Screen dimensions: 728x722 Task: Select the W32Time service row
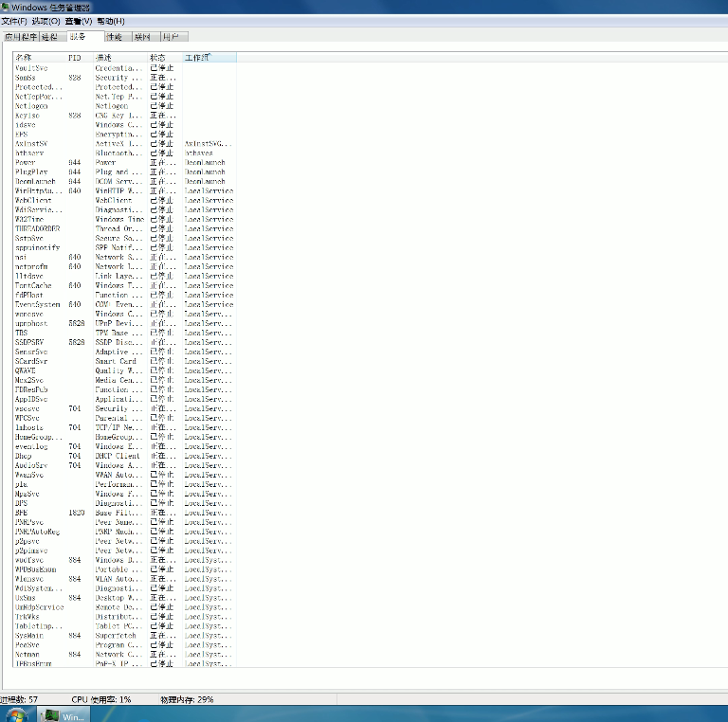pos(125,220)
